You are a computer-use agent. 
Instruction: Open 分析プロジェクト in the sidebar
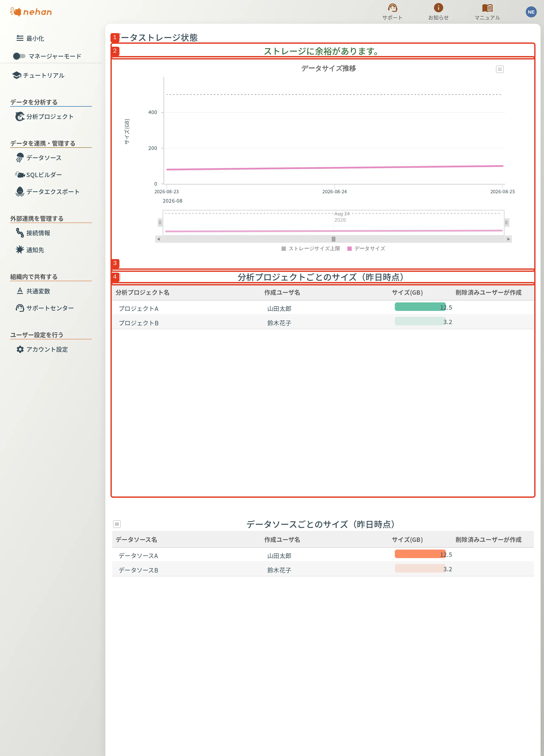[44, 117]
